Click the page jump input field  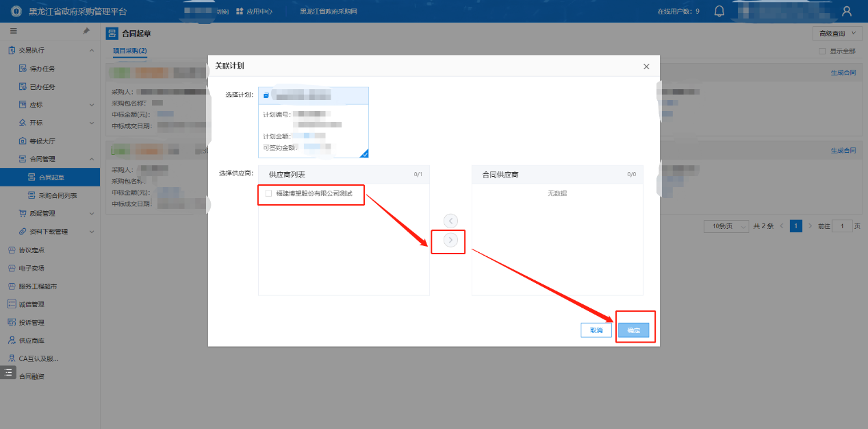click(841, 226)
